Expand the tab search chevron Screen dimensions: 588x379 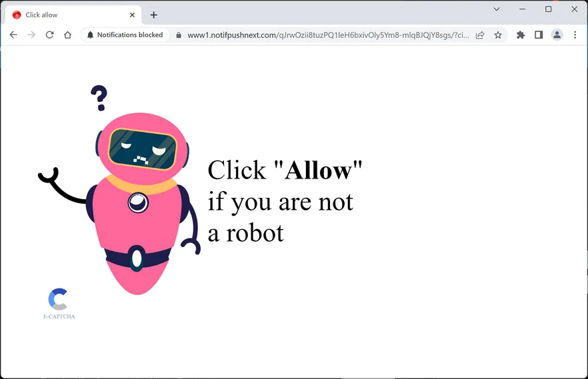(x=497, y=9)
